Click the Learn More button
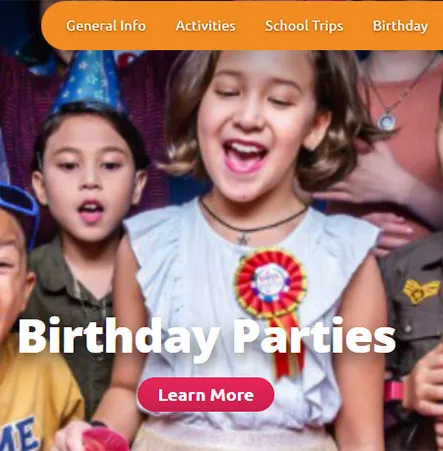Image resolution: width=443 pixels, height=451 pixels. 206,395
